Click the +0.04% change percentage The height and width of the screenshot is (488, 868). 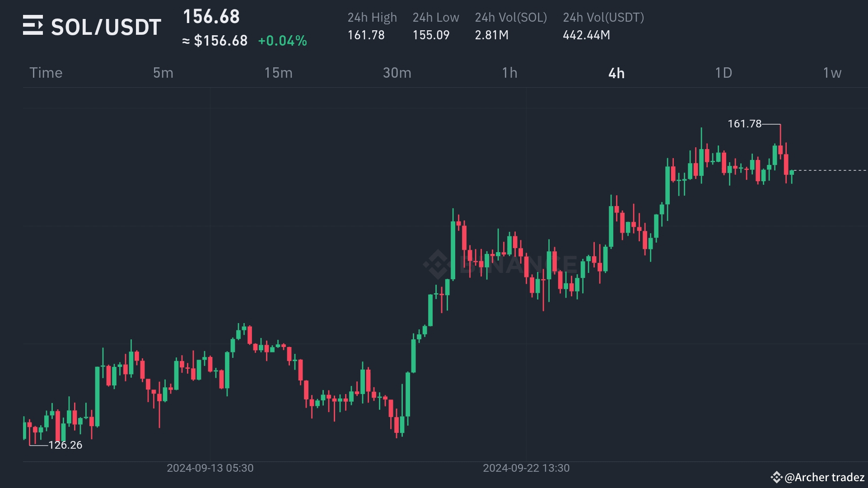[283, 41]
